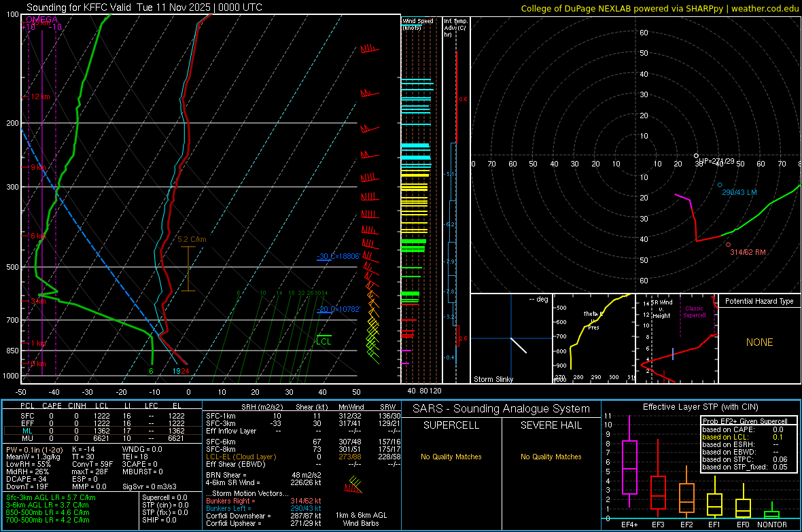Click the 'BRN Shear =' line
This screenshot has width=802, height=532.
264,475
